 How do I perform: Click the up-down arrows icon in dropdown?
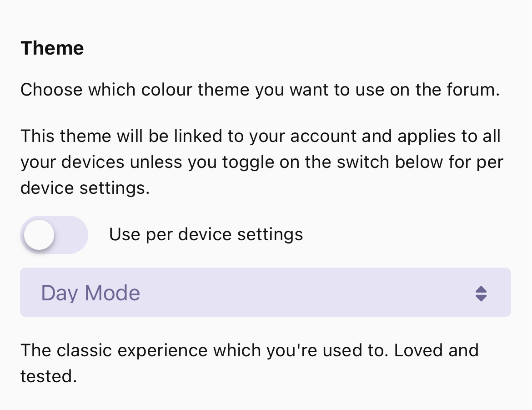[x=481, y=294]
